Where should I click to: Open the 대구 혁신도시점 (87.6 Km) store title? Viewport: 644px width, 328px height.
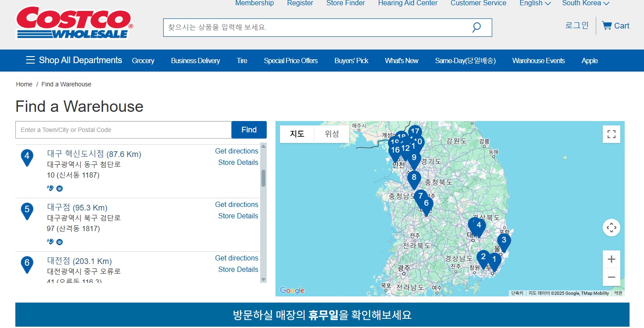[x=94, y=154]
